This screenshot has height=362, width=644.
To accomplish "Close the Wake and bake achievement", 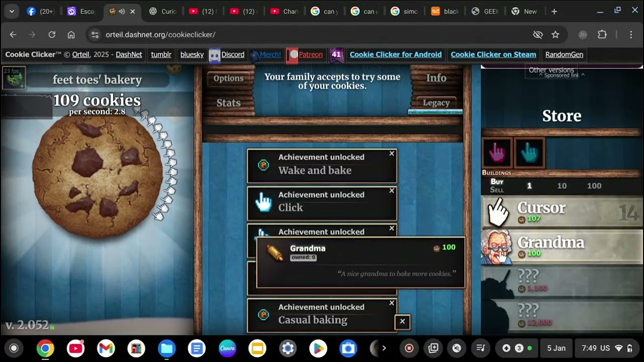I will pos(392,153).
